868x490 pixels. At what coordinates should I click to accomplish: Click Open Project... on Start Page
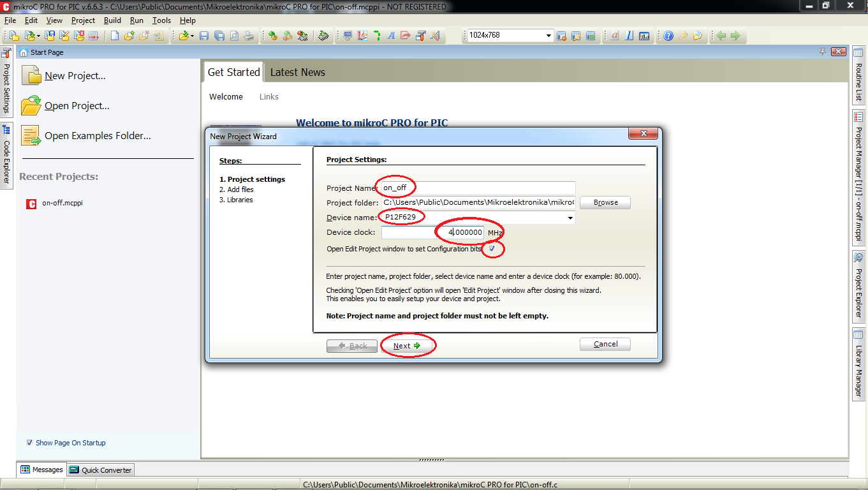pos(77,105)
